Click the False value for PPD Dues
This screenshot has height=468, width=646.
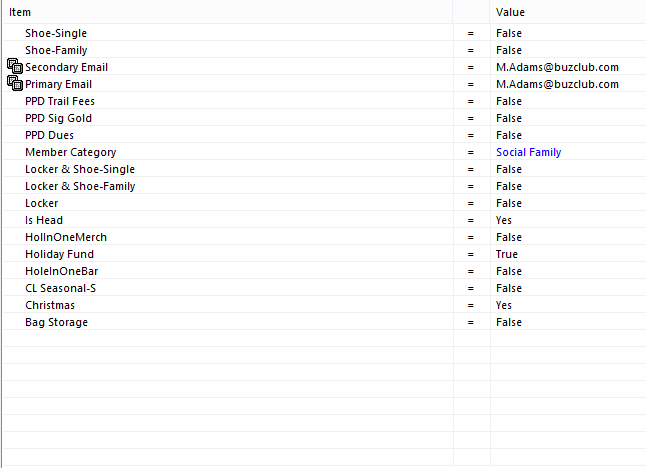(x=508, y=135)
